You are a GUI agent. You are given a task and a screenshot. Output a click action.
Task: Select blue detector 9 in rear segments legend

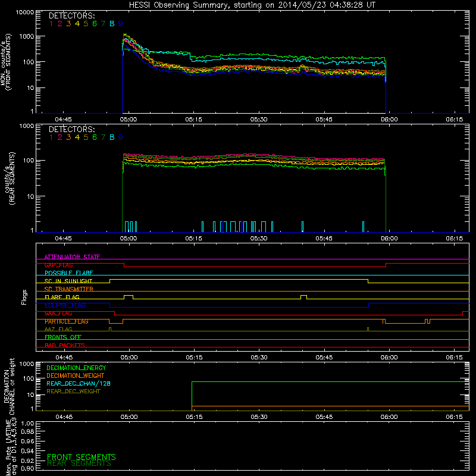tap(121, 137)
